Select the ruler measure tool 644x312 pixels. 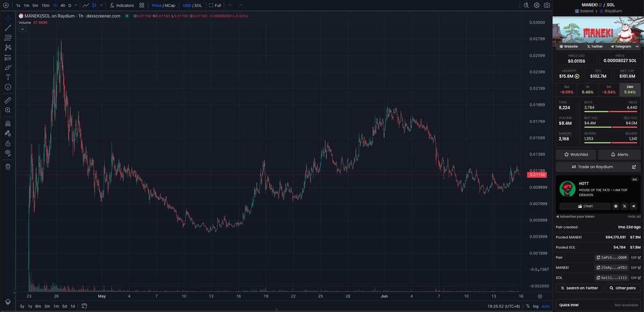pos(8,100)
